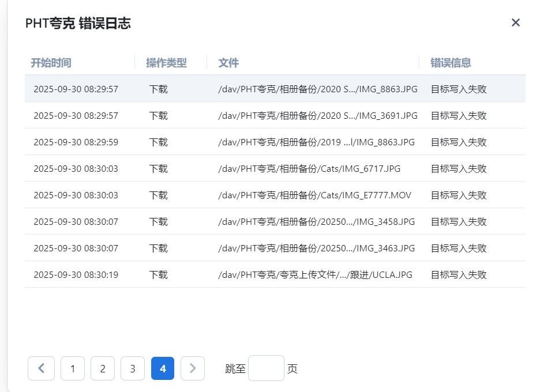Select file path 2020 S.../IMG_8863.JPG
This screenshot has width=536, height=392.
[x=317, y=89]
